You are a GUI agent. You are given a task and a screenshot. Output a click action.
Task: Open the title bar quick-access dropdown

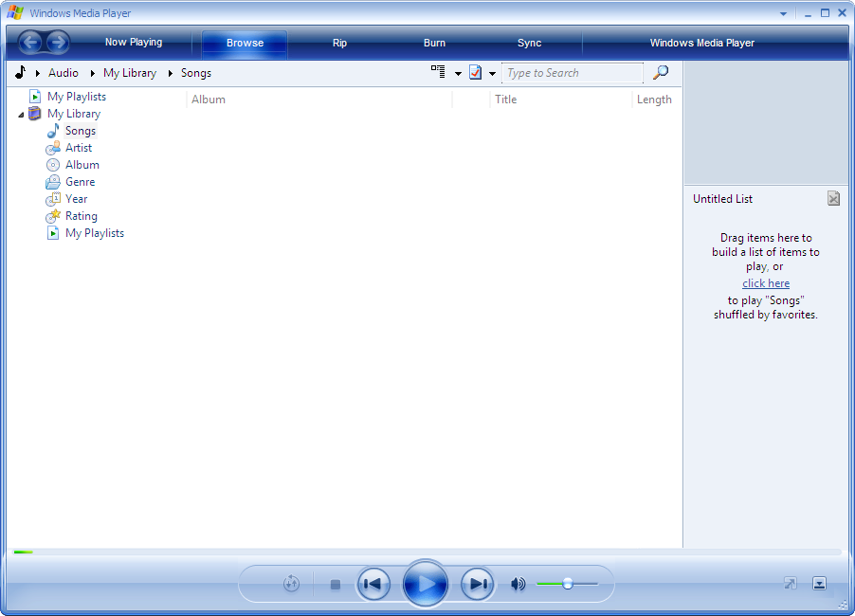coord(783,13)
